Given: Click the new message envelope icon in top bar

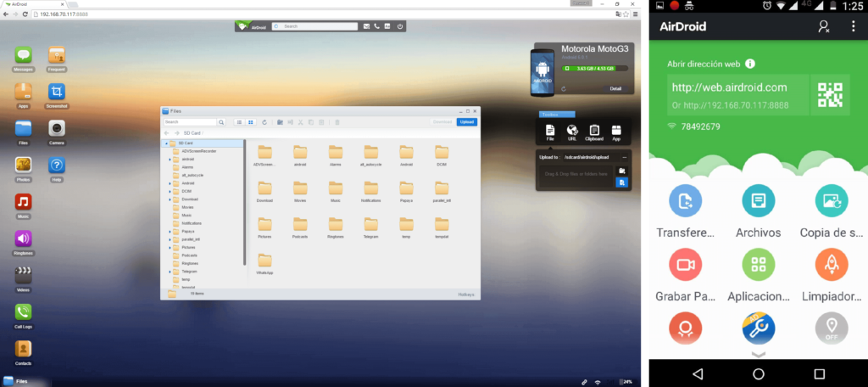Looking at the screenshot, I should [366, 26].
